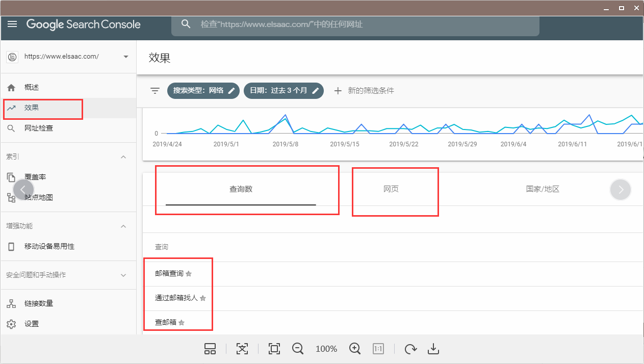Click viewer fit-to-window icon
644x364 pixels.
click(x=242, y=349)
